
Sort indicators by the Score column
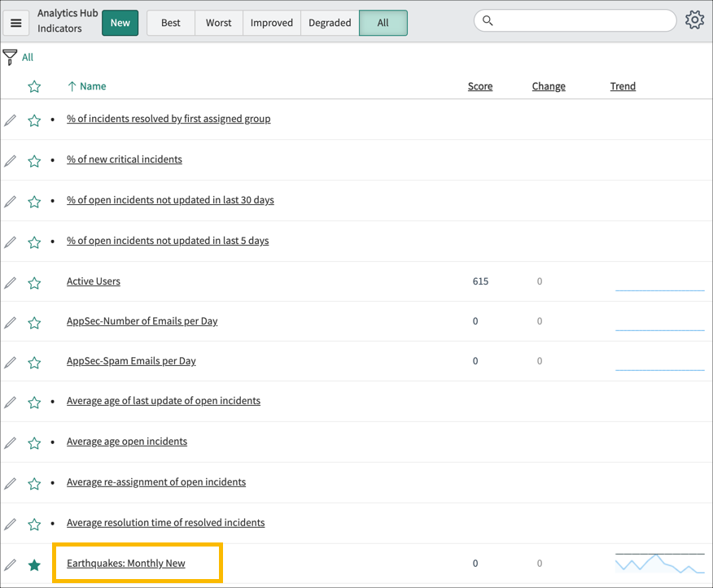479,86
